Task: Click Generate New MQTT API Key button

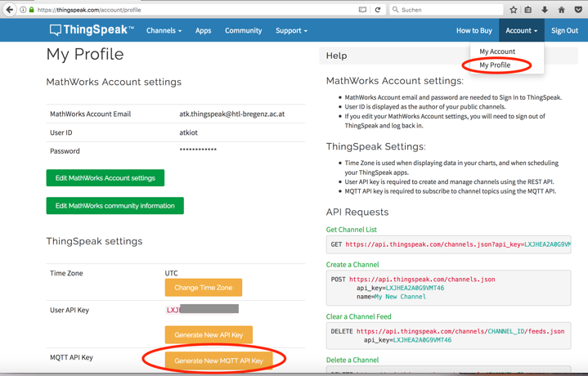Action: pyautogui.click(x=218, y=360)
